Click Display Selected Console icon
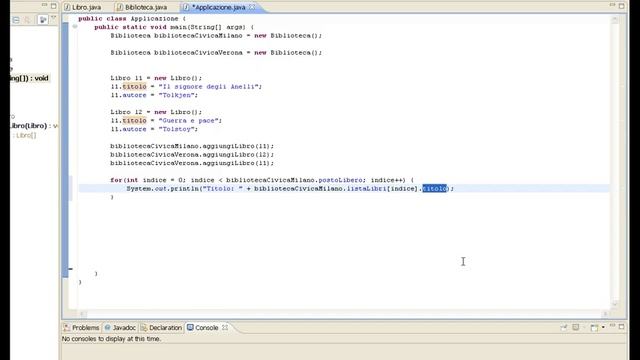 (576, 327)
